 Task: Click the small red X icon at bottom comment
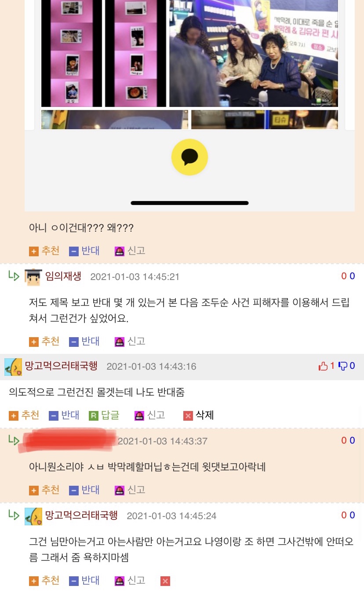click(x=165, y=581)
